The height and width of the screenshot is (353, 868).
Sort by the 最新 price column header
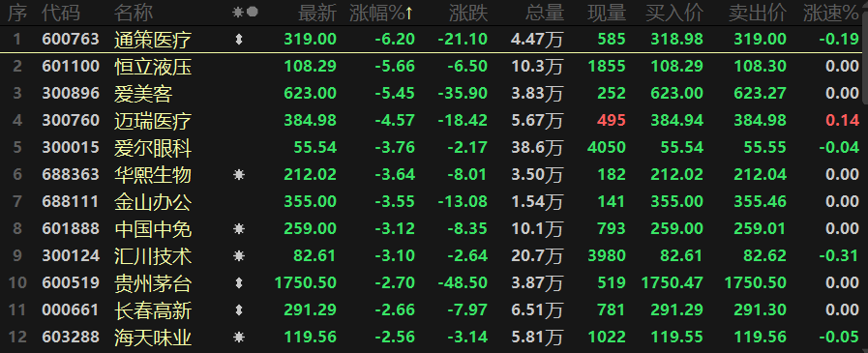click(x=317, y=13)
